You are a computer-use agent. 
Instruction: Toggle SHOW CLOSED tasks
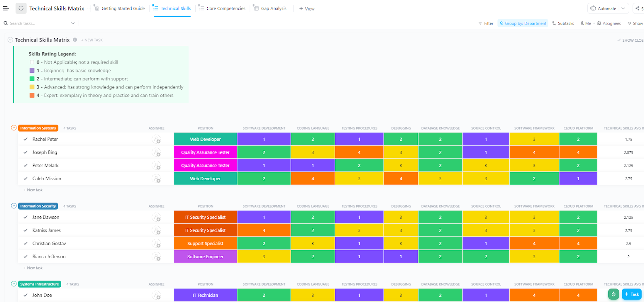click(x=631, y=40)
